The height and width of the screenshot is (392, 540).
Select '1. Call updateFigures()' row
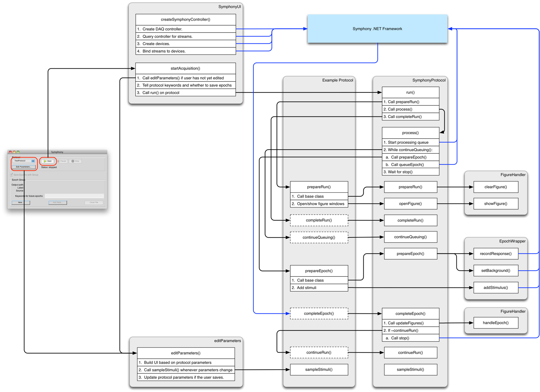pos(410,323)
